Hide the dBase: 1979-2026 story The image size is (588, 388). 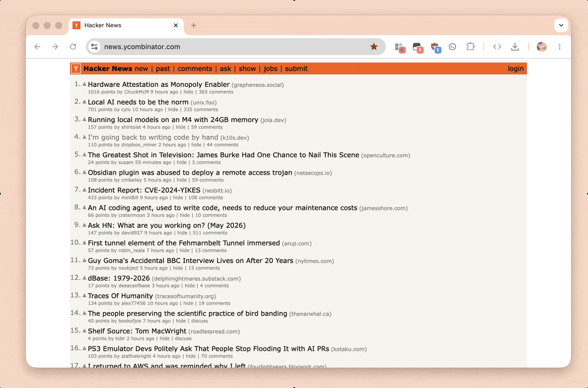(190, 285)
